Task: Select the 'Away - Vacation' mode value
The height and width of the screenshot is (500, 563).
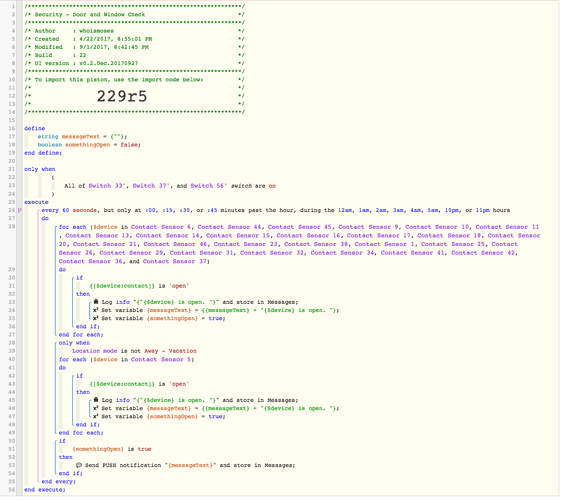Action: pos(171,351)
